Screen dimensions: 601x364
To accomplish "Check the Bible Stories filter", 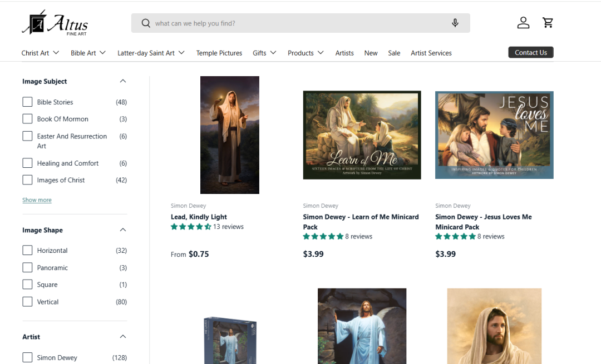I will coord(27,102).
